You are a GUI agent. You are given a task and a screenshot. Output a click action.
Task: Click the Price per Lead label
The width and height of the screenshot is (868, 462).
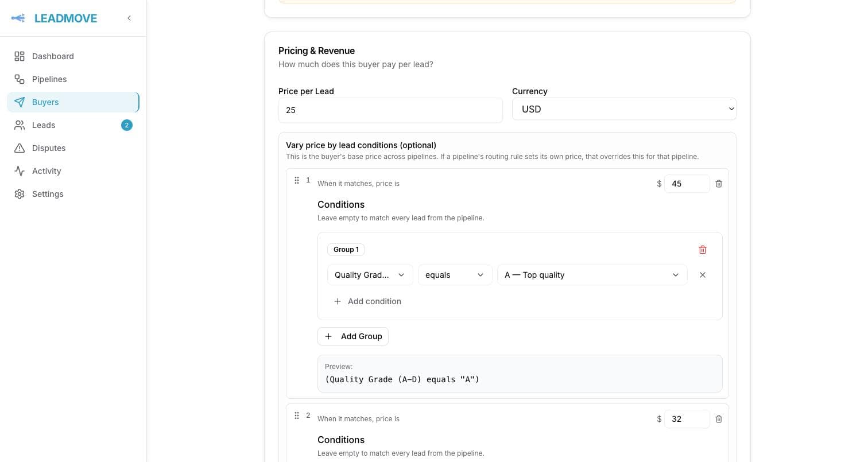pos(306,91)
